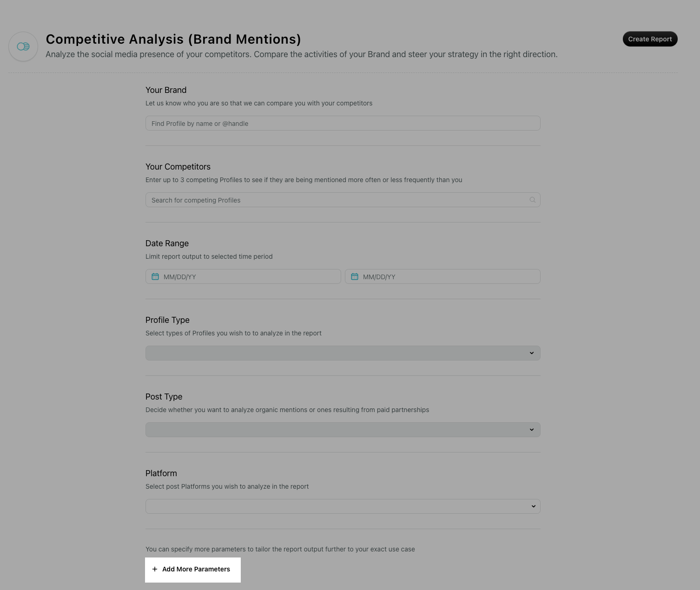Click the Create Report button

[x=650, y=39]
